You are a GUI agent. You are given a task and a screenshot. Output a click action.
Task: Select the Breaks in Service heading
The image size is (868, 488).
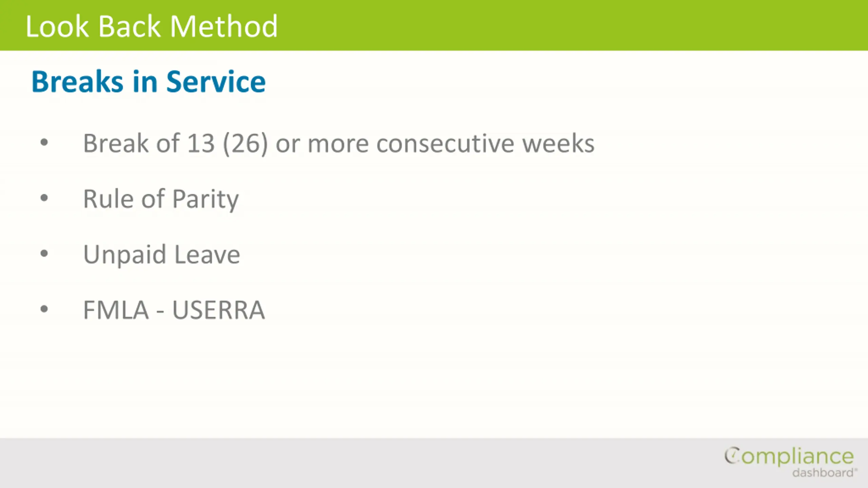(149, 81)
